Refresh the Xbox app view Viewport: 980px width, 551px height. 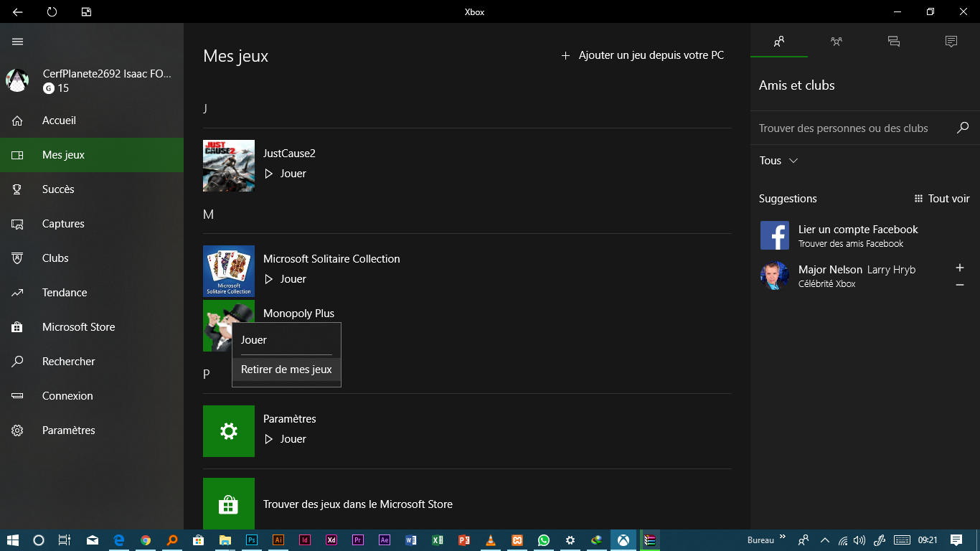[52, 11]
